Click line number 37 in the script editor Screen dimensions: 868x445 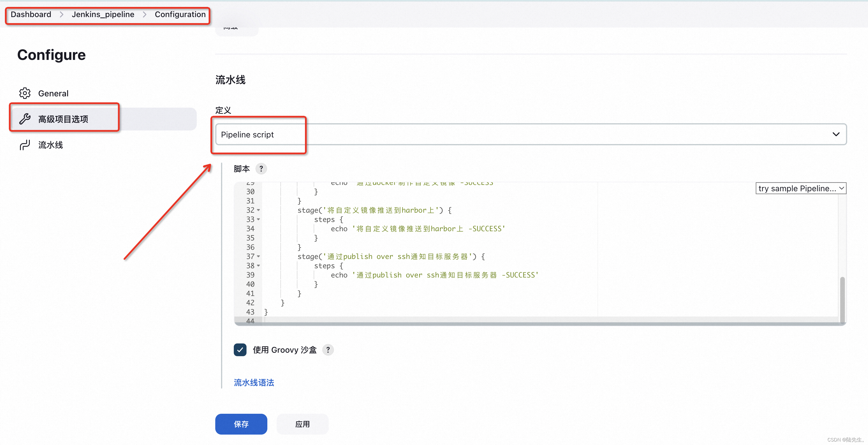(x=250, y=256)
